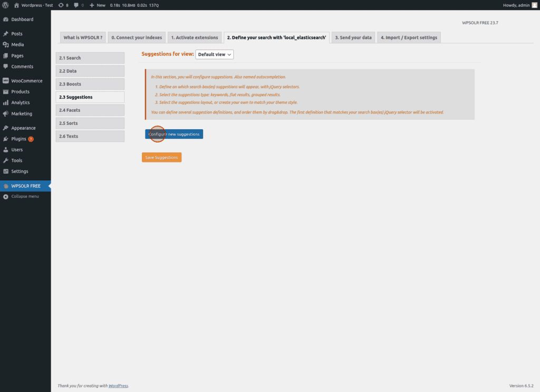The image size is (540, 392).
Task: Click the Collapse menu label
Action: tap(25, 196)
